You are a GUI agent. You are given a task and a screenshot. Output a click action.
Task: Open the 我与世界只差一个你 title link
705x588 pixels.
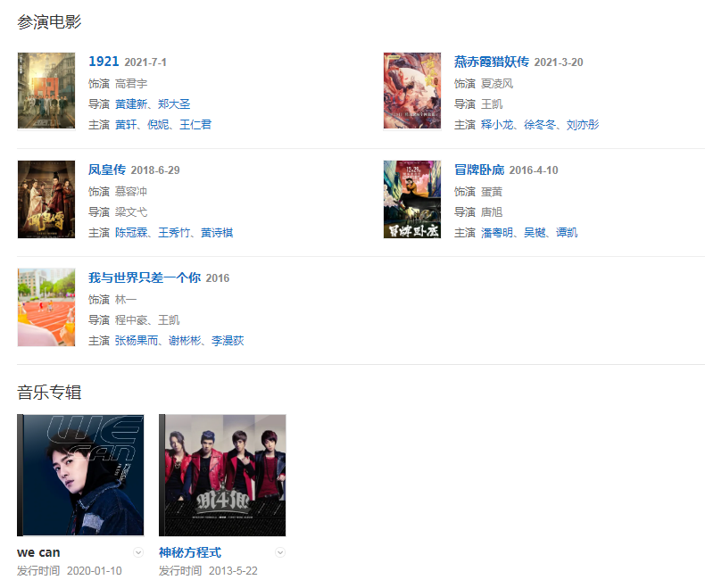pyautogui.click(x=145, y=277)
